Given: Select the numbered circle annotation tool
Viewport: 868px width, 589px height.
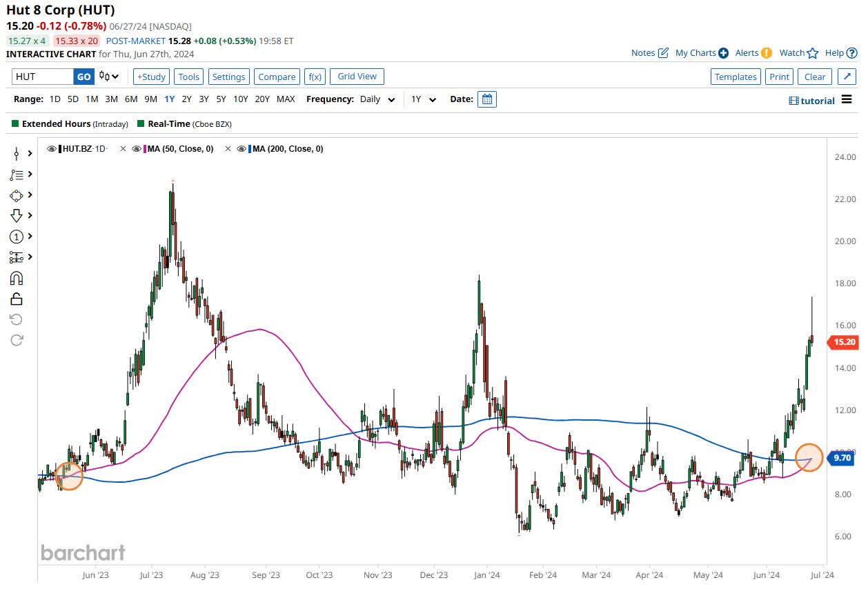Looking at the screenshot, I should 17,237.
